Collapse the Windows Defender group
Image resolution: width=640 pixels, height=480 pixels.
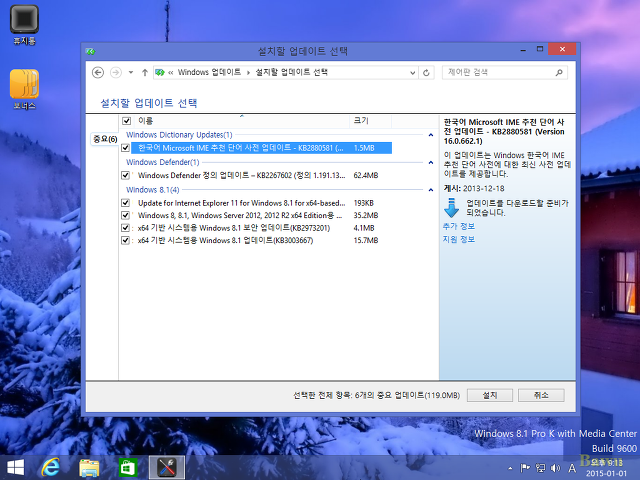[x=431, y=162]
